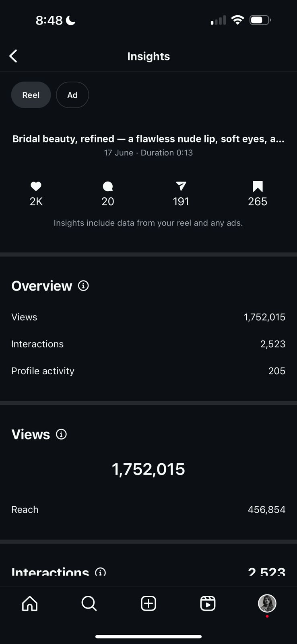Image resolution: width=297 pixels, height=644 pixels.
Task: Open the Overview info icon
Action: point(83,286)
